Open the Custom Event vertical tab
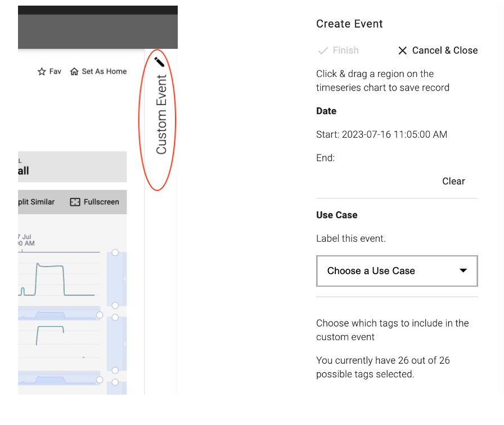 [161, 114]
